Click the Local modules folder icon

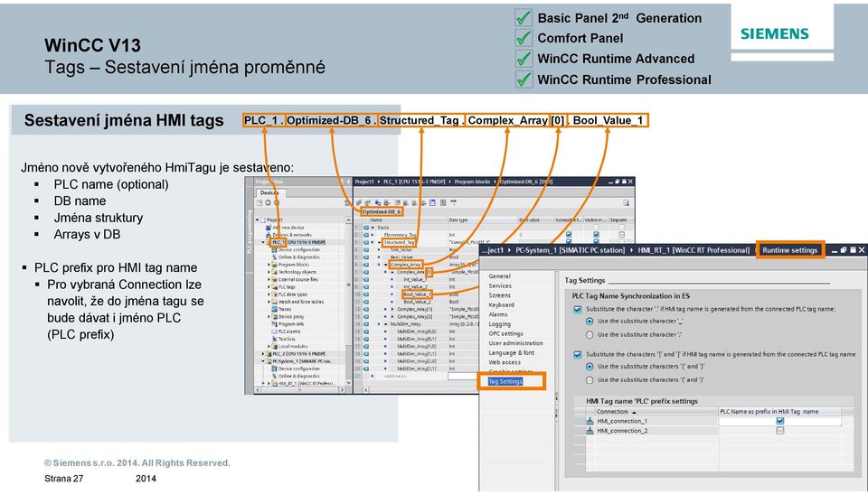point(275,346)
